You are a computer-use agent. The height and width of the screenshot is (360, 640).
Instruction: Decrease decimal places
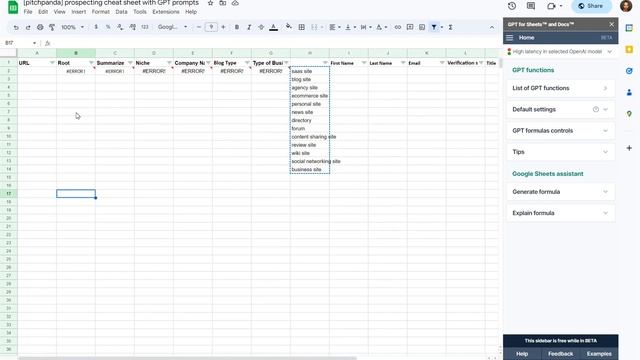click(x=120, y=27)
